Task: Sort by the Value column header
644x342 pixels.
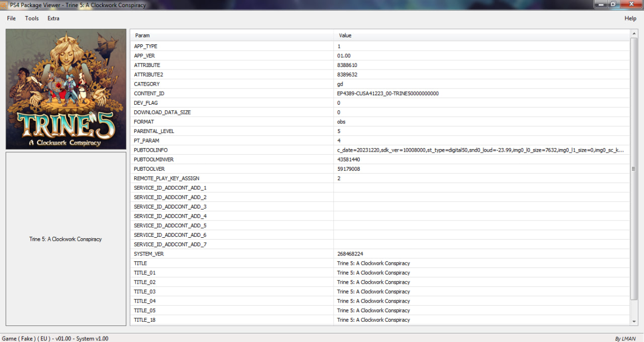Action: pos(481,35)
